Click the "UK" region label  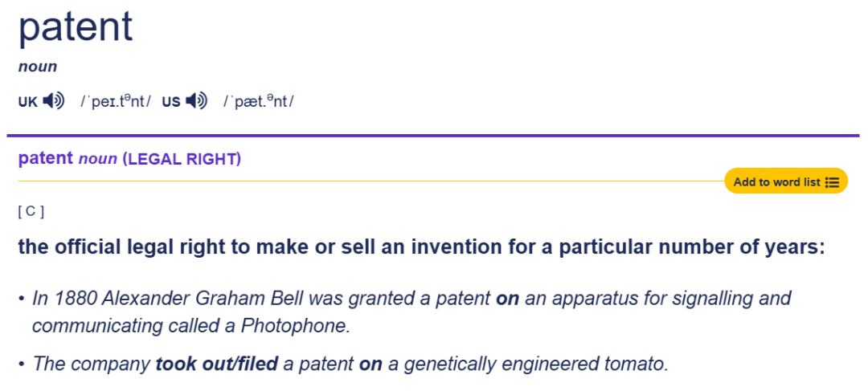click(x=28, y=102)
